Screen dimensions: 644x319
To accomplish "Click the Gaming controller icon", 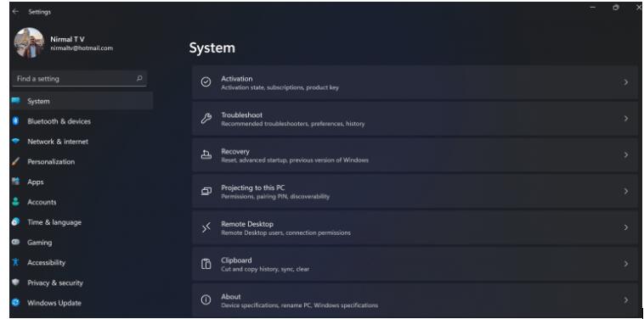I will (x=15, y=242).
